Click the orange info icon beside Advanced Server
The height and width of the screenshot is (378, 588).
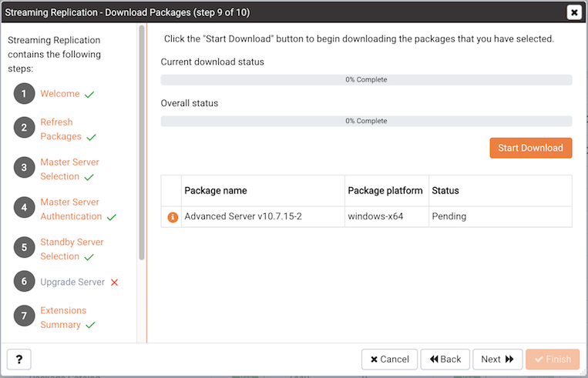click(173, 217)
